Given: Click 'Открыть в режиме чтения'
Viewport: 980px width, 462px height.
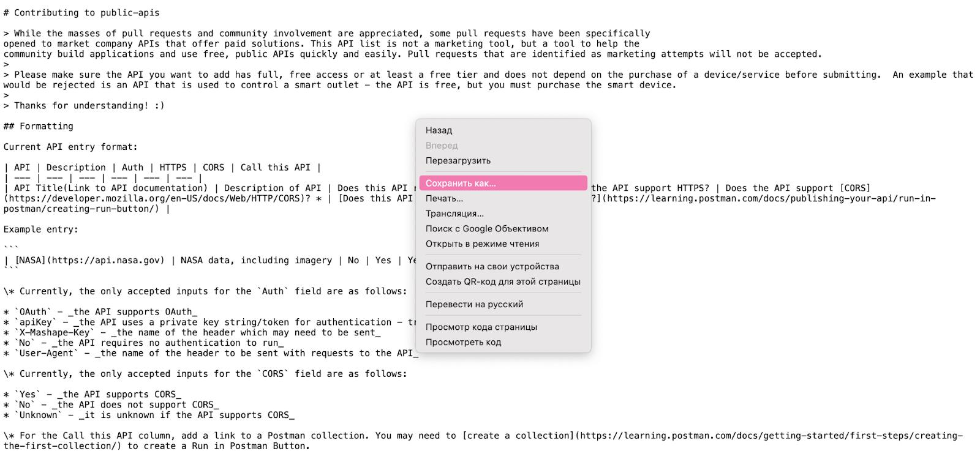Looking at the screenshot, I should coord(482,244).
